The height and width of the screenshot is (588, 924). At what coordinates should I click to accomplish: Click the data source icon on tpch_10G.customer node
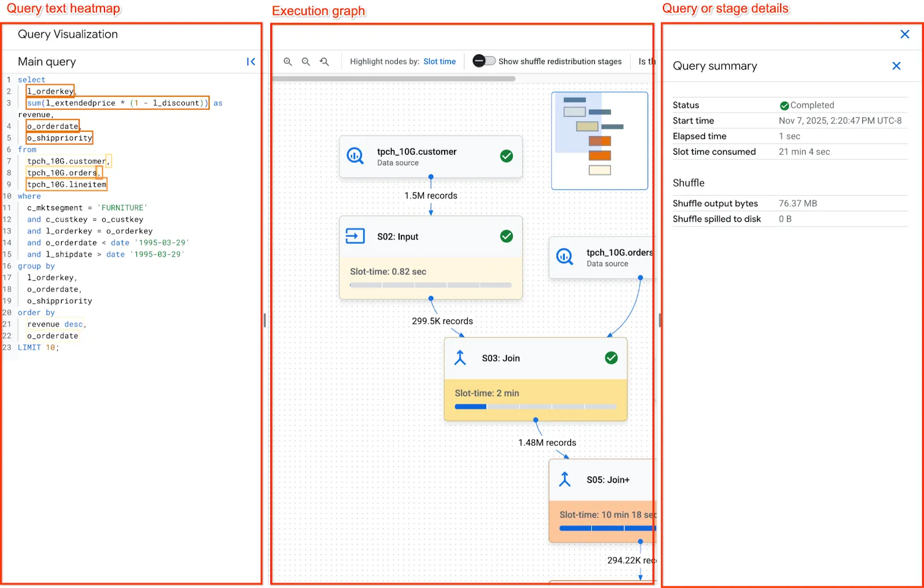(x=355, y=156)
